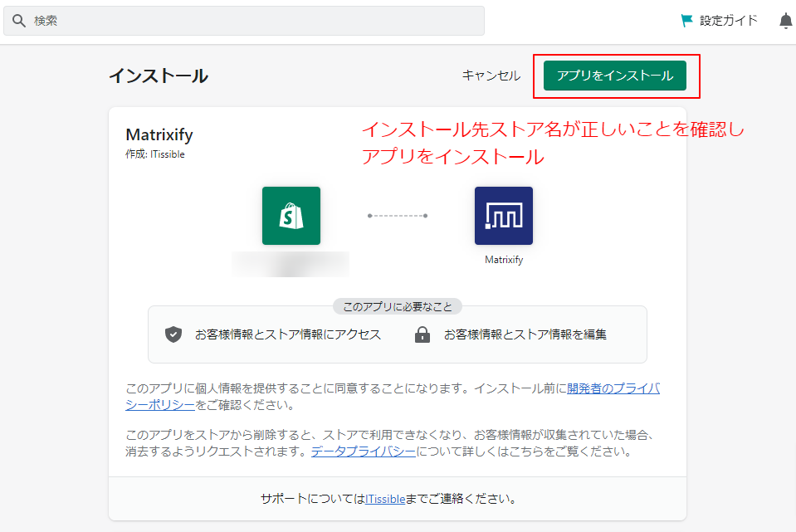Click the green Shopify bag icon
The width and height of the screenshot is (796, 532).
(x=291, y=216)
